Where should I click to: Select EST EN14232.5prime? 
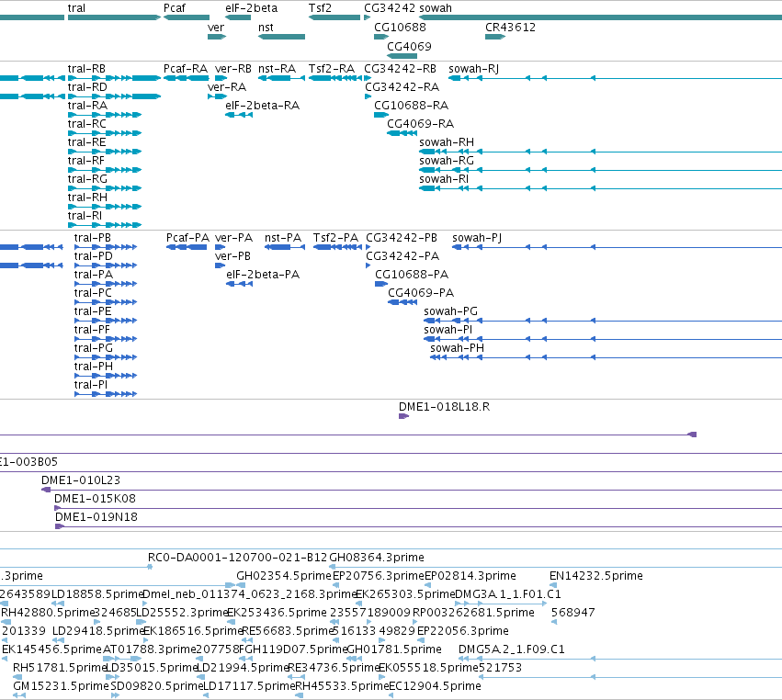coord(596,576)
